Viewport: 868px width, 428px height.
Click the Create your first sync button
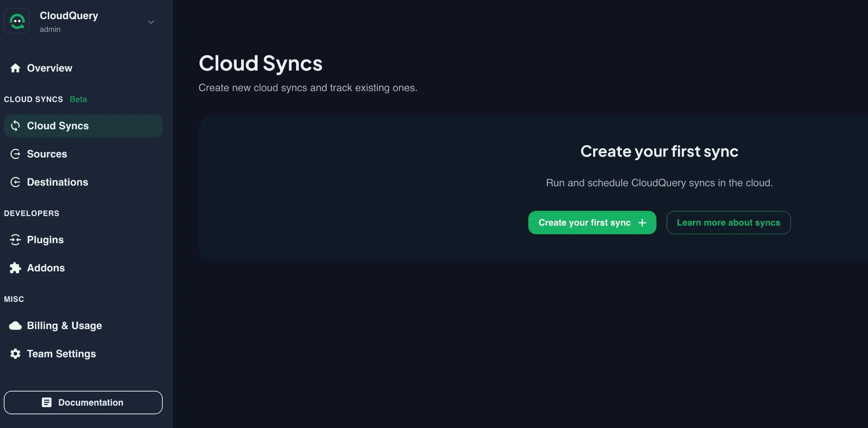[x=592, y=223]
